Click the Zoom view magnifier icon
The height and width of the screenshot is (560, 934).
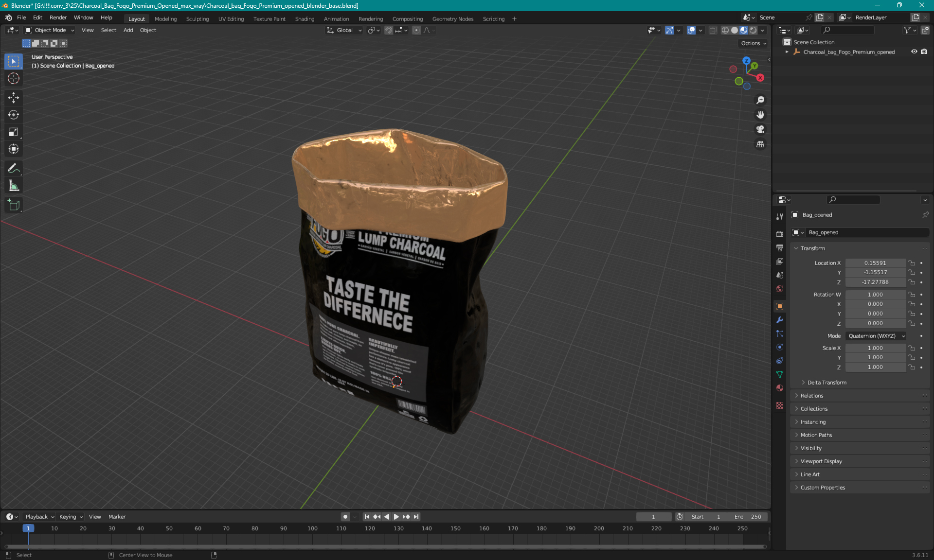click(760, 100)
